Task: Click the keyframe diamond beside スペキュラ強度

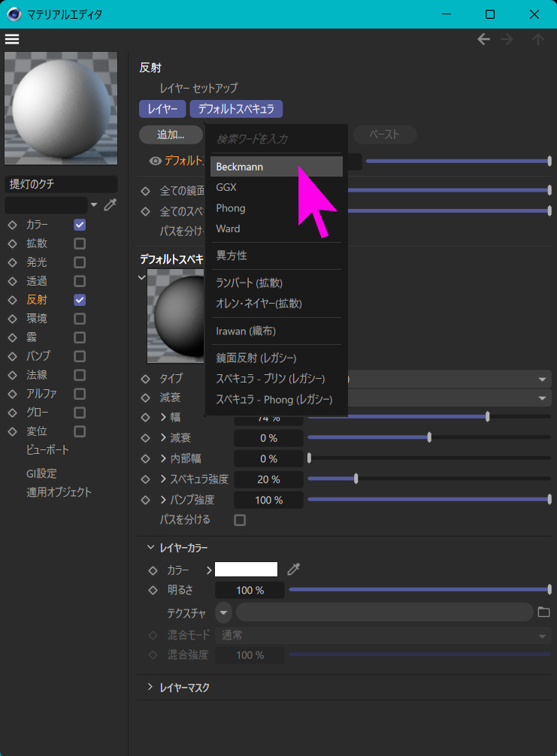Action: coord(146,479)
